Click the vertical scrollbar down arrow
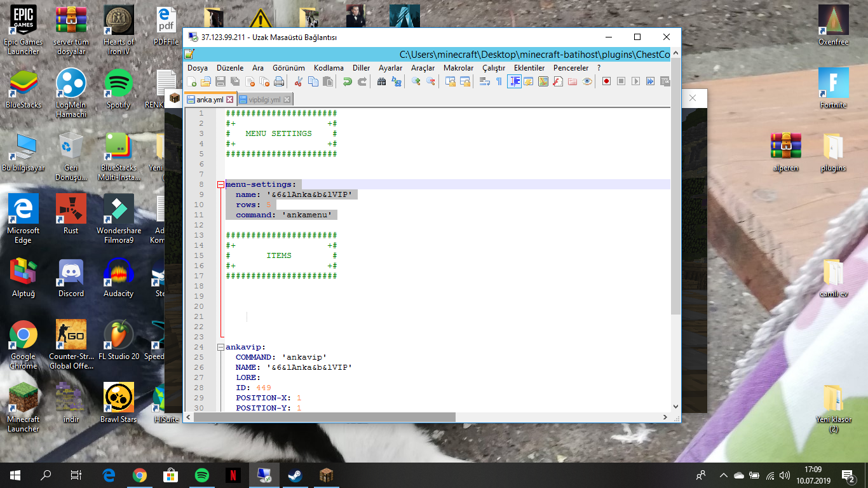This screenshot has width=868, height=488. [675, 407]
